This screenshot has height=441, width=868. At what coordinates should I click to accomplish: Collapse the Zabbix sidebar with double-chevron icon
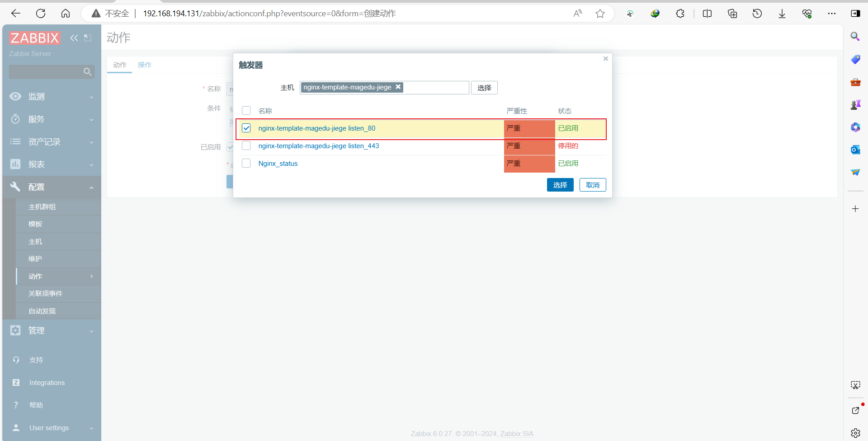(74, 38)
